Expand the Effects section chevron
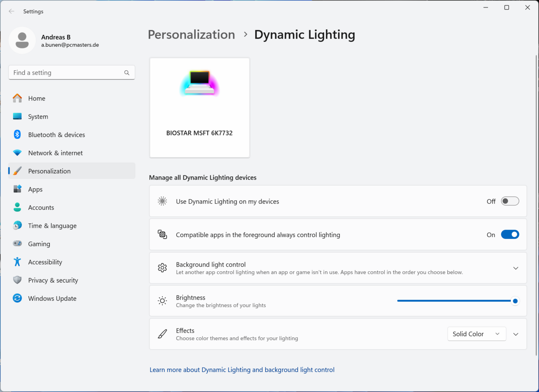Viewport: 539px width, 392px height. 515,334
